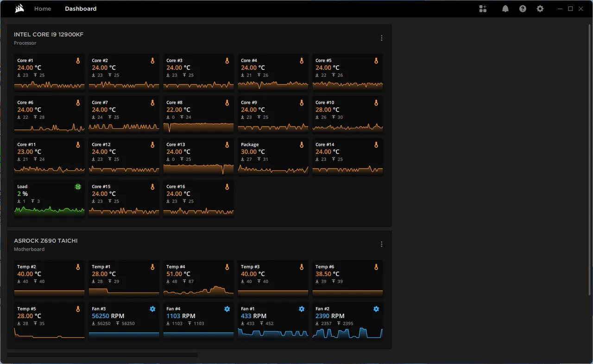Click the Core #4 thermometer icon

[302, 61]
